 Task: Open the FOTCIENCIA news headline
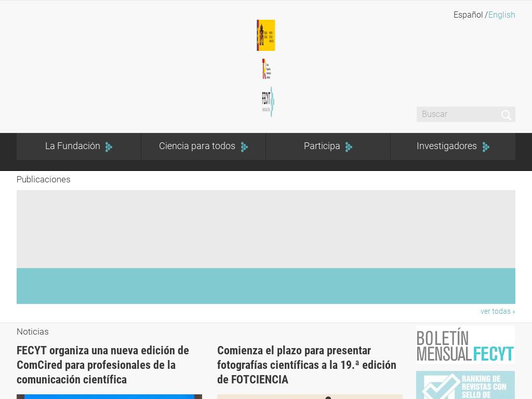307,365
